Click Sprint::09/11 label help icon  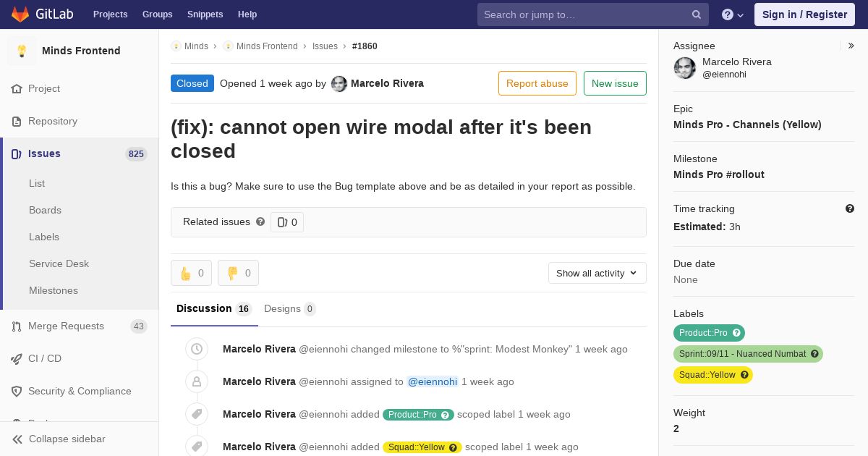coord(814,354)
